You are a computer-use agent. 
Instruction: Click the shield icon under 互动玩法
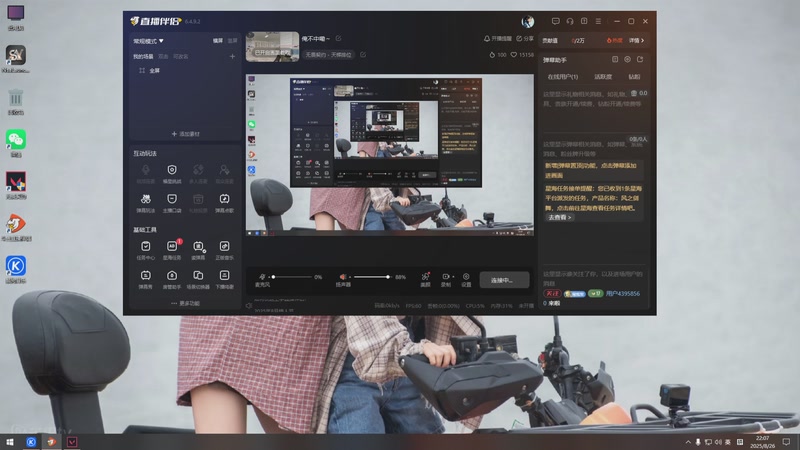click(x=172, y=170)
